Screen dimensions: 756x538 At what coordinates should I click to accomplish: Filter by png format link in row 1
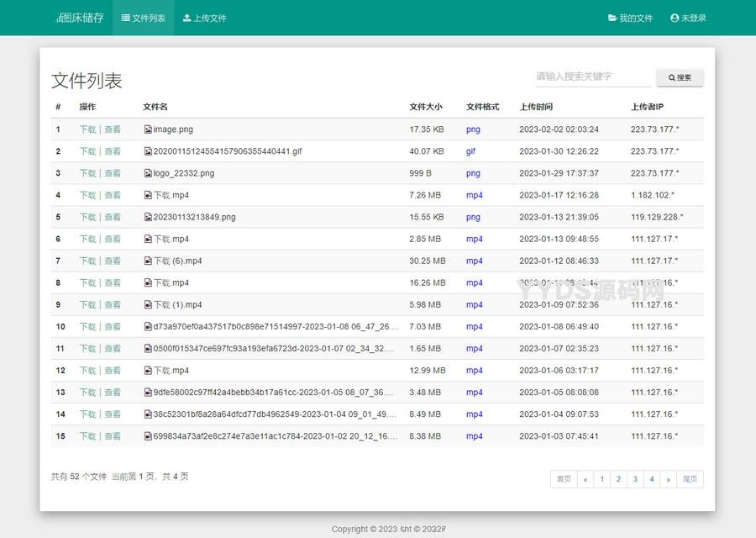(473, 129)
